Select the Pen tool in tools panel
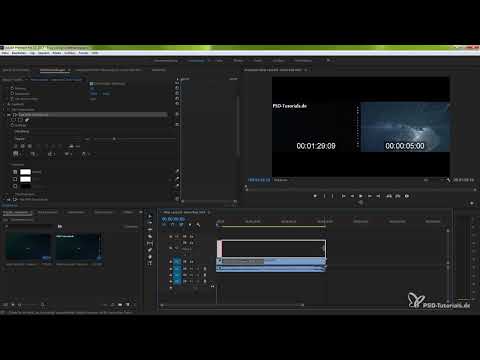The height and width of the screenshot is (360, 480). tap(150, 250)
